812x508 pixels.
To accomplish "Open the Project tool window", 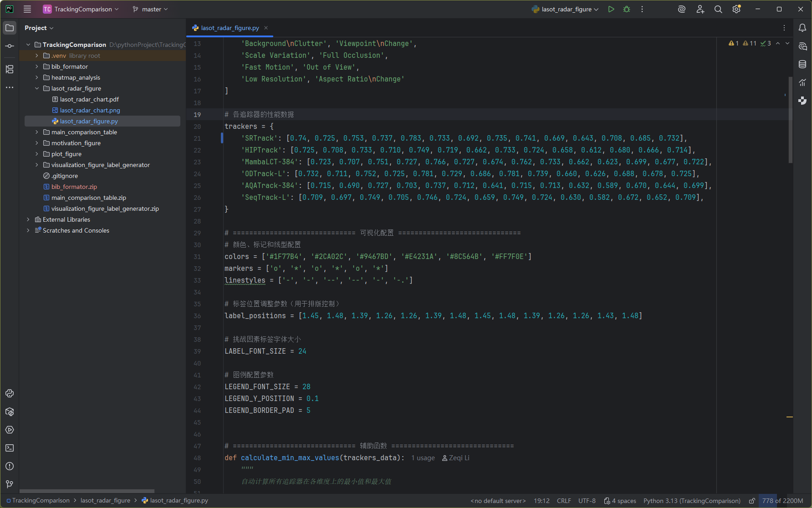I will coord(10,28).
